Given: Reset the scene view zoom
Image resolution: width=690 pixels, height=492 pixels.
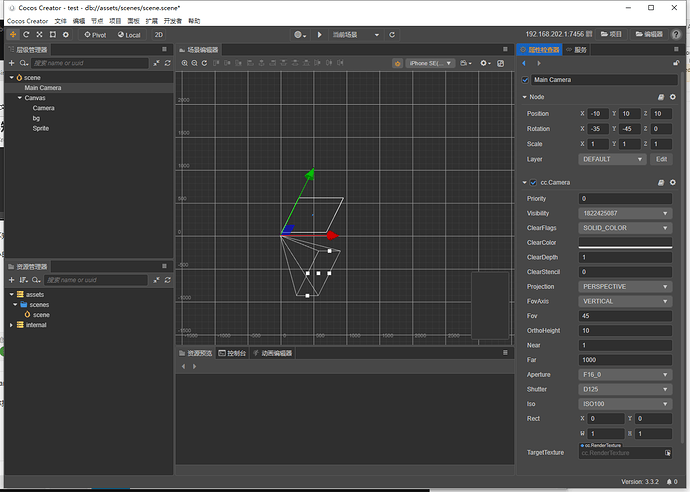Looking at the screenshot, I should (x=205, y=63).
